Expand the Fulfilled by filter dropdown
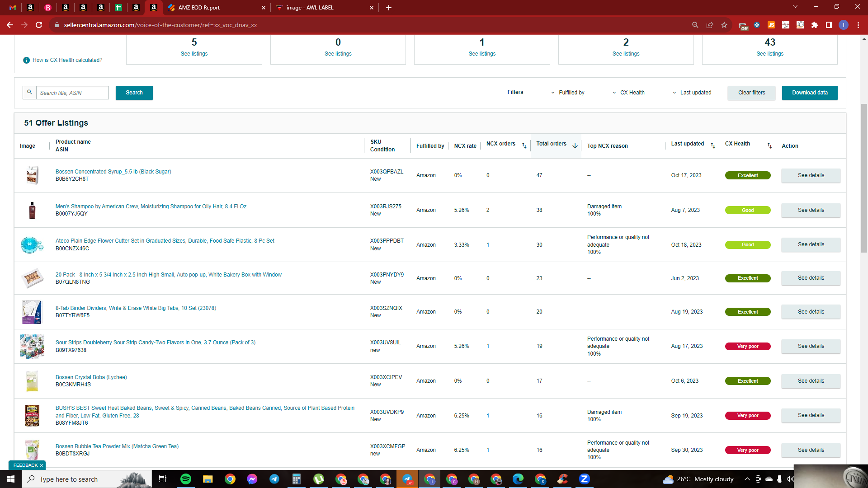Viewport: 868px width, 488px height. [568, 93]
